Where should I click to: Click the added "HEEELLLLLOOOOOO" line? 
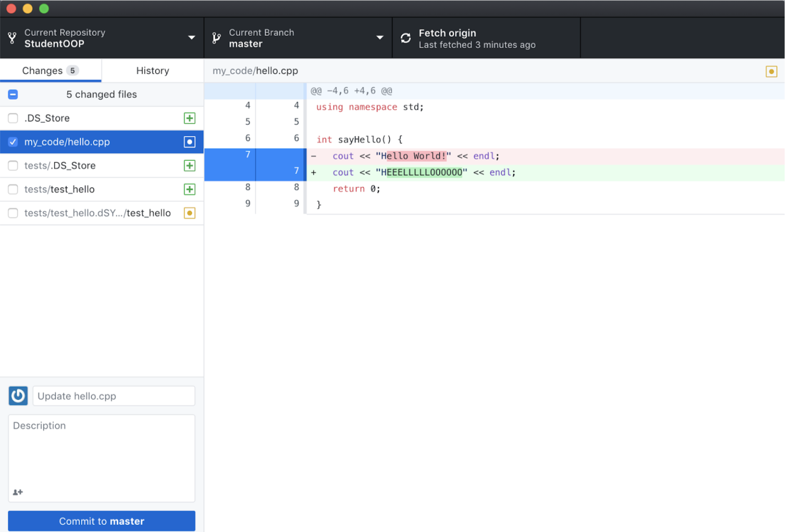point(546,173)
